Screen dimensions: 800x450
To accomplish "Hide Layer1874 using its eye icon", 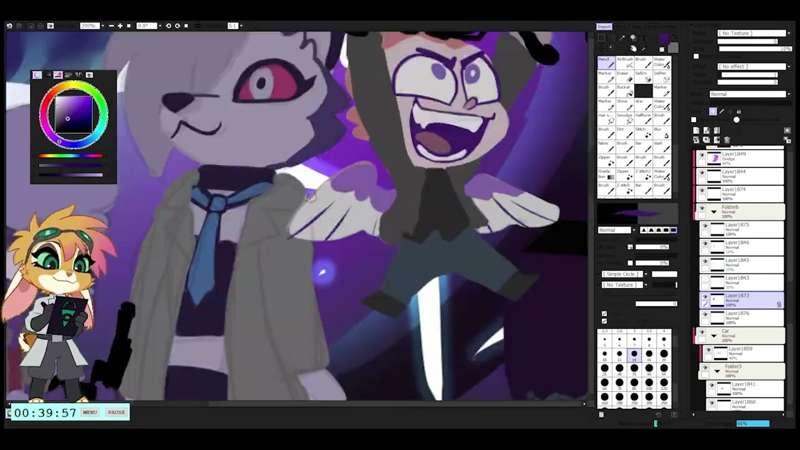I will pyautogui.click(x=702, y=191).
